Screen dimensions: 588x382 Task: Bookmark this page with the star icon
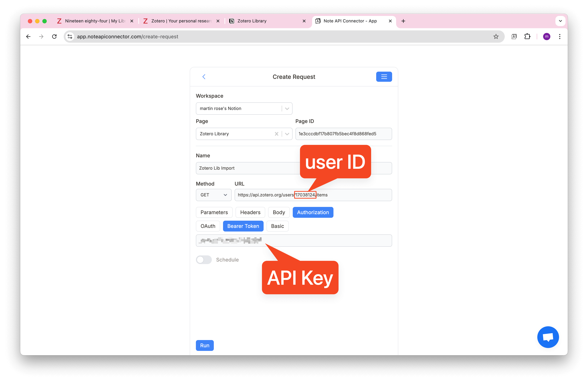coord(496,37)
